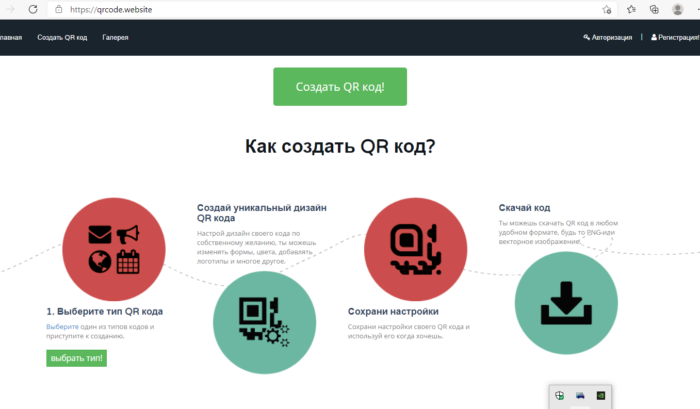This screenshot has height=409, width=700.
Task: Open the browser Favorites list icon
Action: (631, 9)
